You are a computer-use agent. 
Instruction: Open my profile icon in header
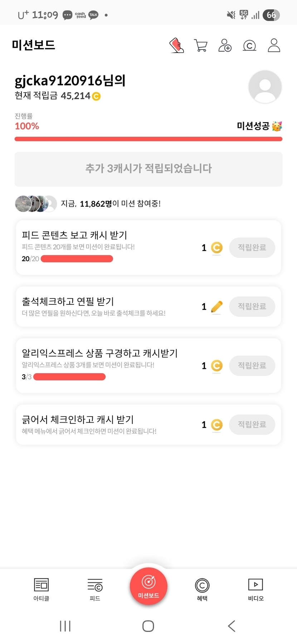274,45
